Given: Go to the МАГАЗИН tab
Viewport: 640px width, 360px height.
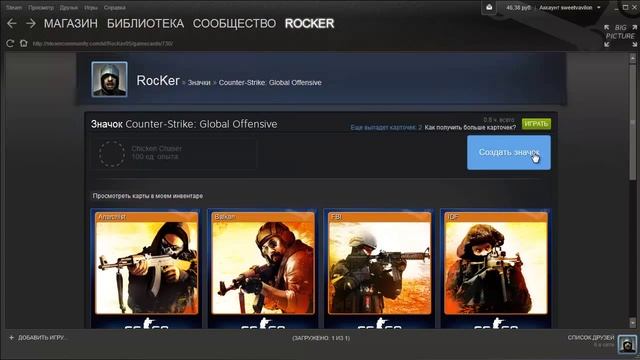Looking at the screenshot, I should click(71, 24).
